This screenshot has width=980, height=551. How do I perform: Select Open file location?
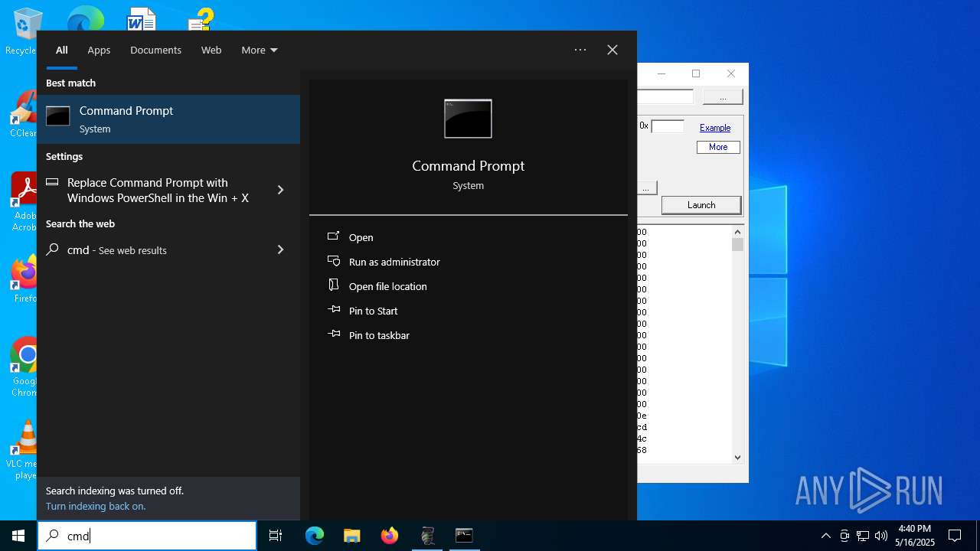coord(387,286)
